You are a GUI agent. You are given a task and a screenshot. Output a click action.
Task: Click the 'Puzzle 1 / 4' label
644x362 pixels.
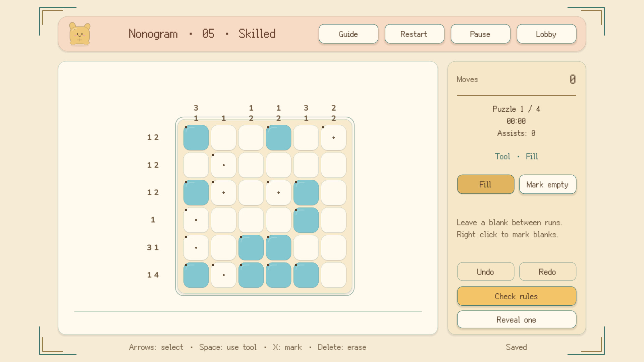516,109
